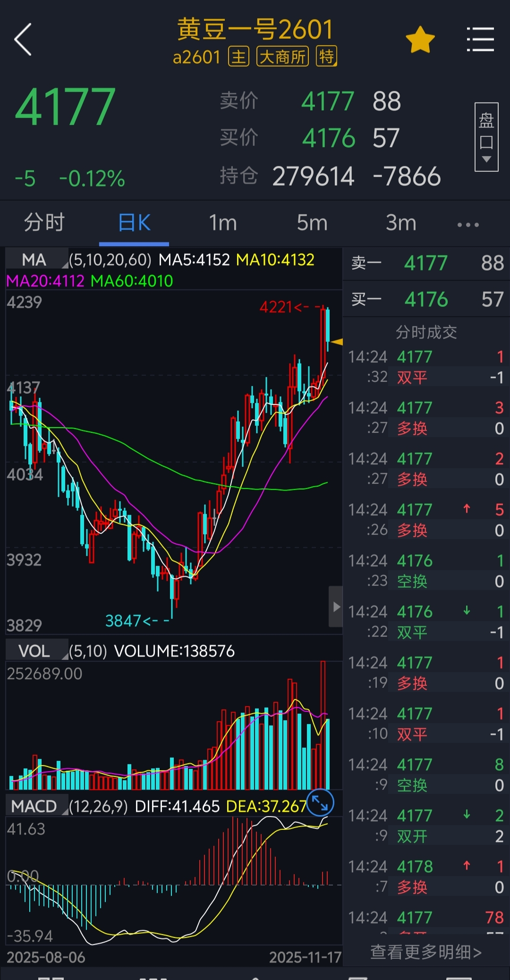The image size is (510, 980).
Task: Switch to the 1m chart tab
Action: (x=222, y=223)
